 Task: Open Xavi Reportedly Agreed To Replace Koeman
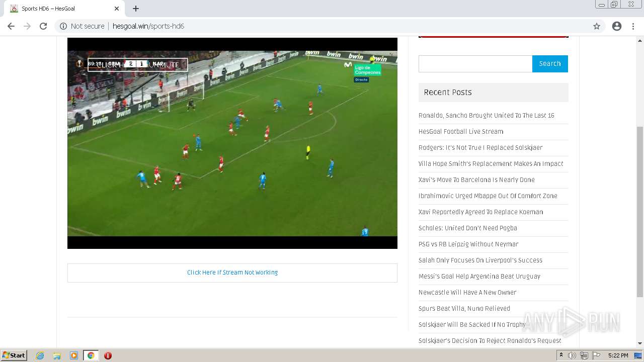coord(480,212)
